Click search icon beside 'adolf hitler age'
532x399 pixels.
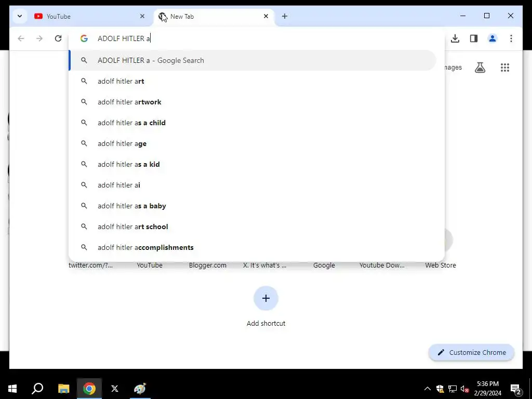pos(84,143)
